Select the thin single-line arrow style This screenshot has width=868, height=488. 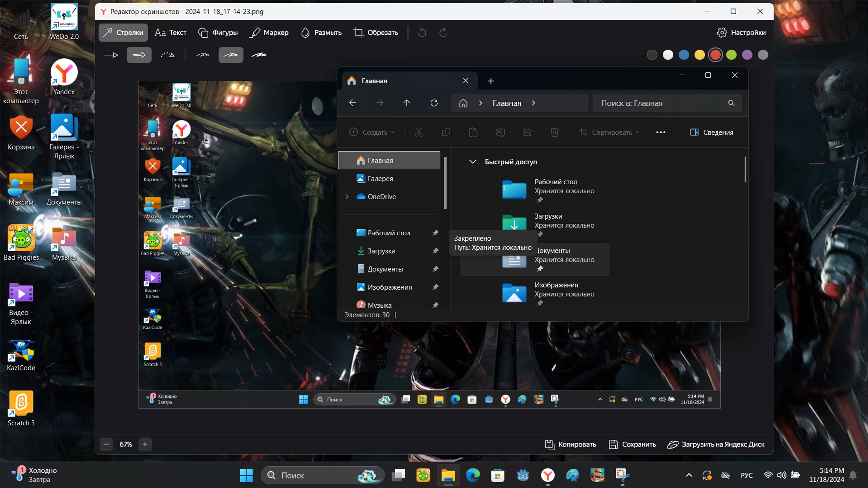click(111, 55)
